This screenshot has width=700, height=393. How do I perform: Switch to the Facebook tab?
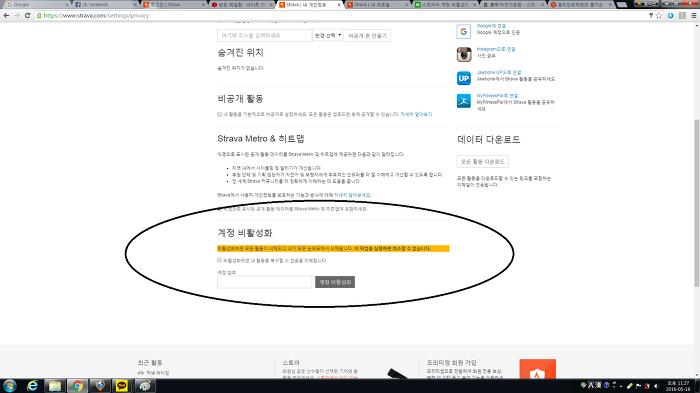pos(105,4)
